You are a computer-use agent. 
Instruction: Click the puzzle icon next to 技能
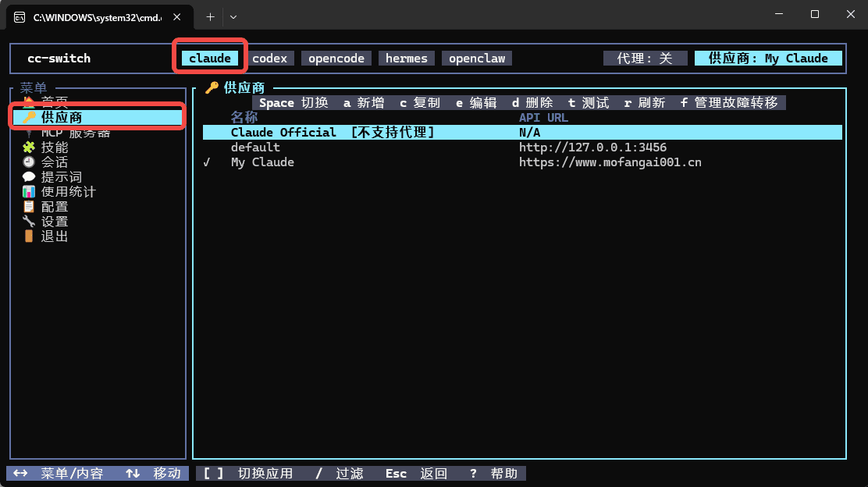(29, 148)
